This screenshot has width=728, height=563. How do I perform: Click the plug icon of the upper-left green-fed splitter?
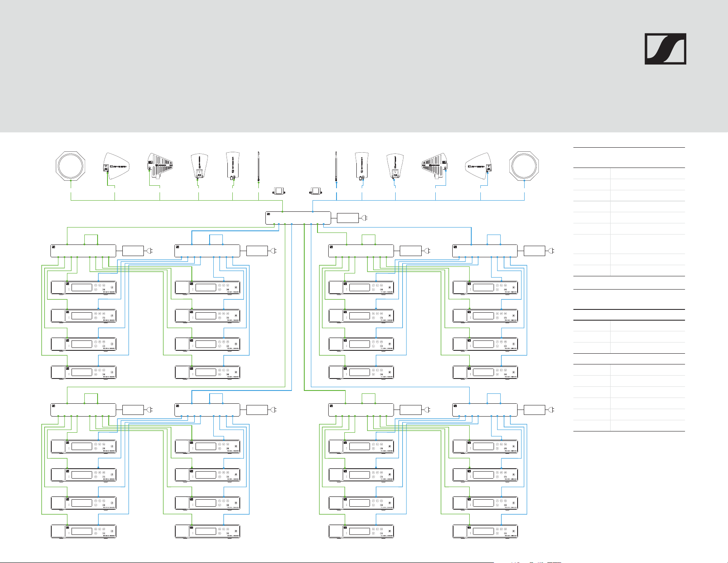[x=150, y=251]
